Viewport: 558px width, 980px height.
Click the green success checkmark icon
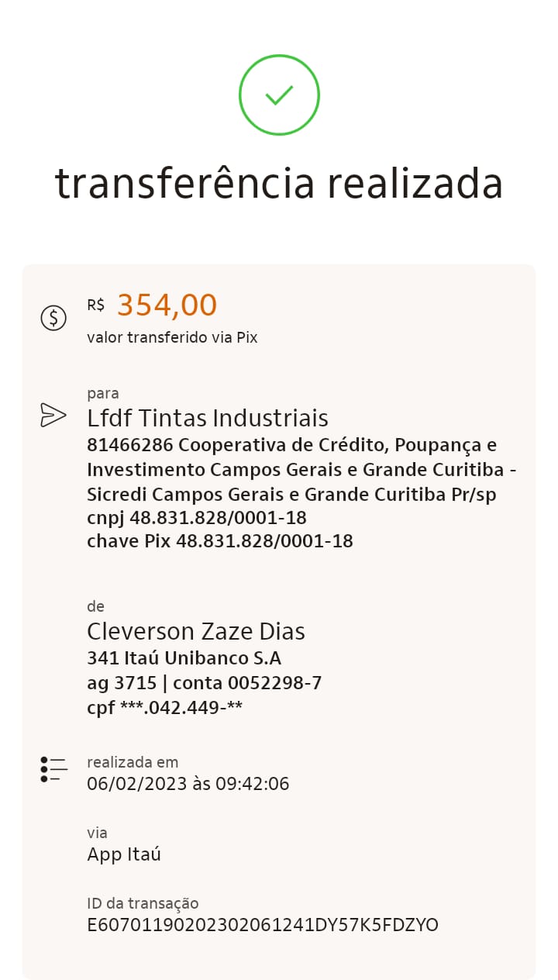coord(279,95)
